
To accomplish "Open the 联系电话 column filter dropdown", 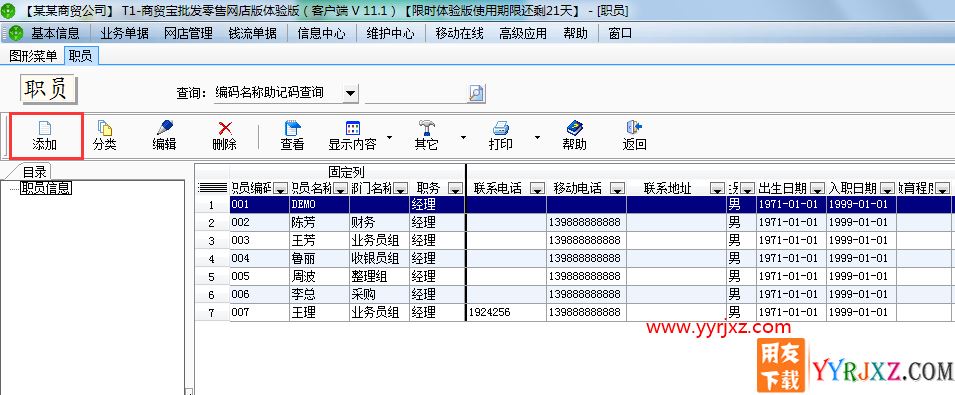I will (x=537, y=189).
